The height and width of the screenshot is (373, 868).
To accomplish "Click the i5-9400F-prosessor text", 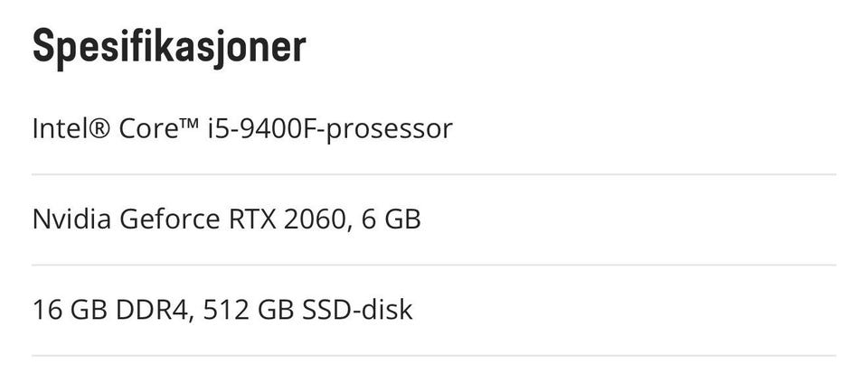I will click(x=330, y=130).
